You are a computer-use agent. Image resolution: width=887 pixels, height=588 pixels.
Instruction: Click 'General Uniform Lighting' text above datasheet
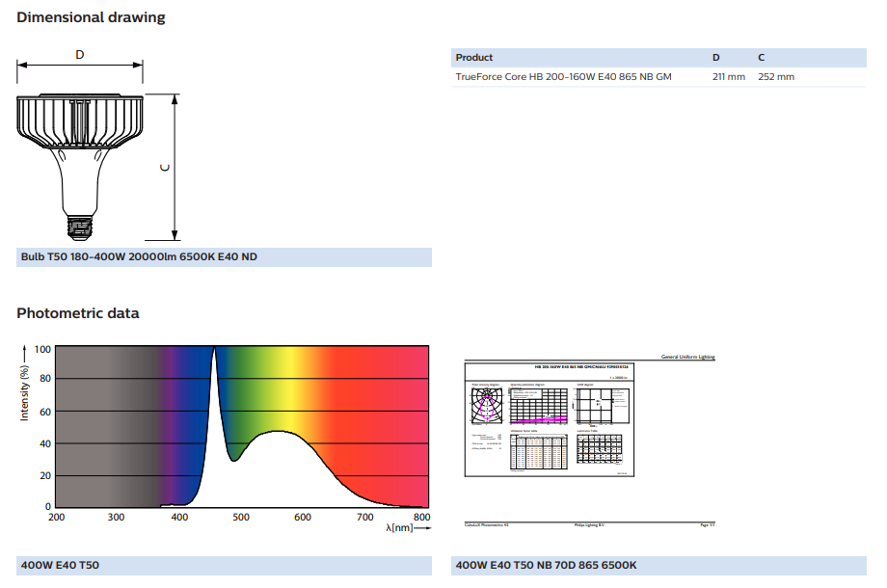tap(687, 357)
